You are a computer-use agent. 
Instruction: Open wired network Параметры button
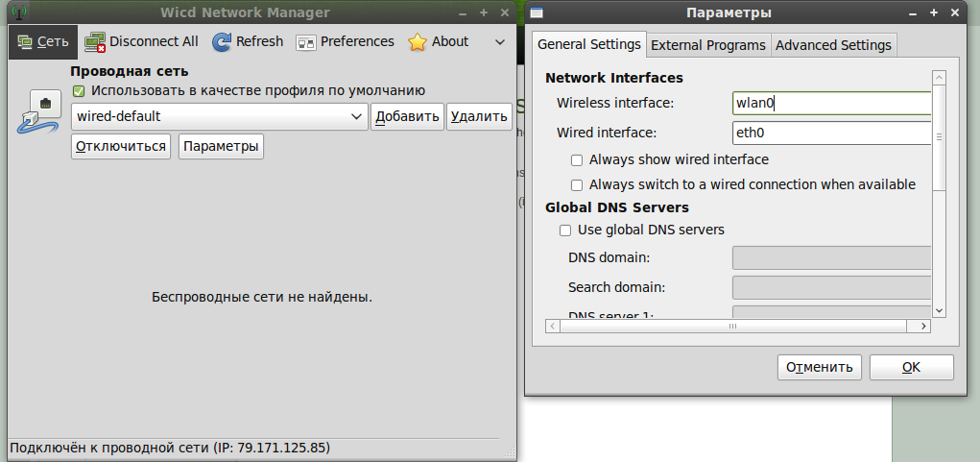point(222,146)
